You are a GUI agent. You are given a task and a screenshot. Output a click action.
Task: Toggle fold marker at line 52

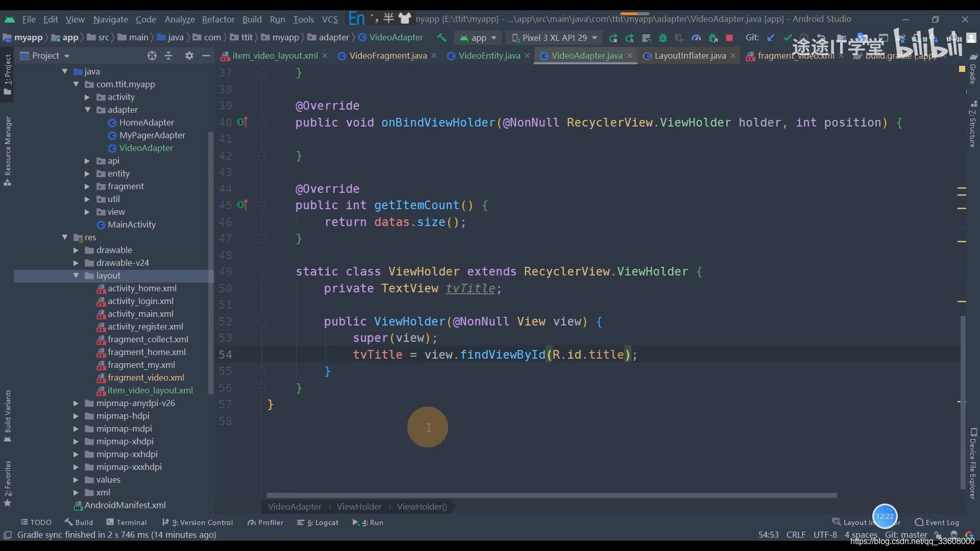[x=261, y=322]
